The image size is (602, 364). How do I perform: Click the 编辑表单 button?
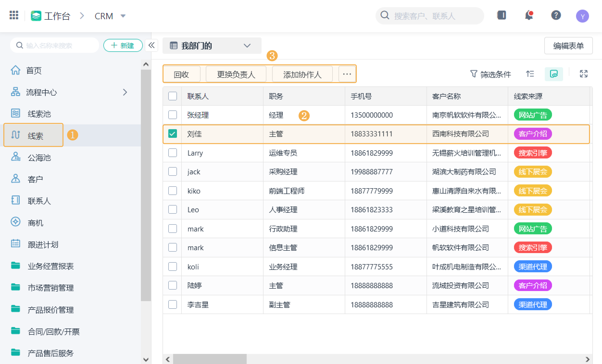[x=568, y=46]
